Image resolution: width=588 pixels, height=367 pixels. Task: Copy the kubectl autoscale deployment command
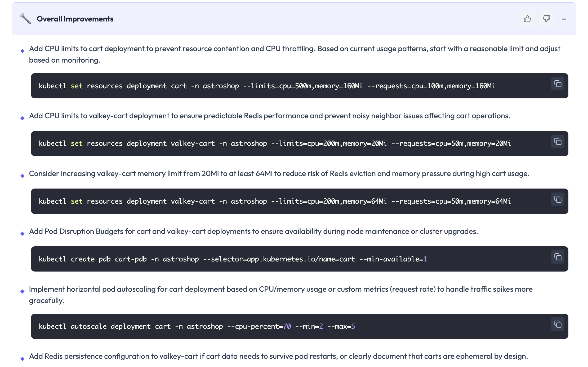click(558, 324)
